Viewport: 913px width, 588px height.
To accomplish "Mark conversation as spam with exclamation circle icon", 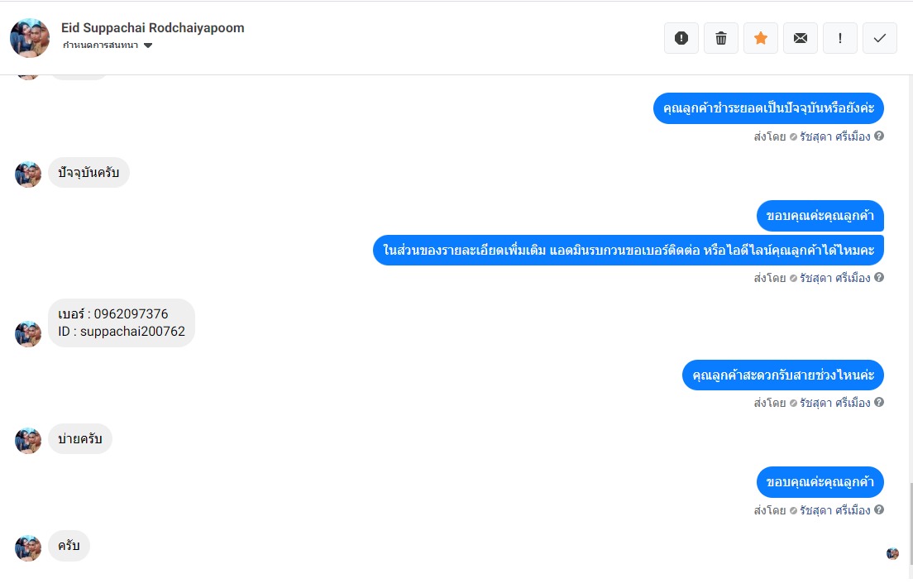I will 681,38.
